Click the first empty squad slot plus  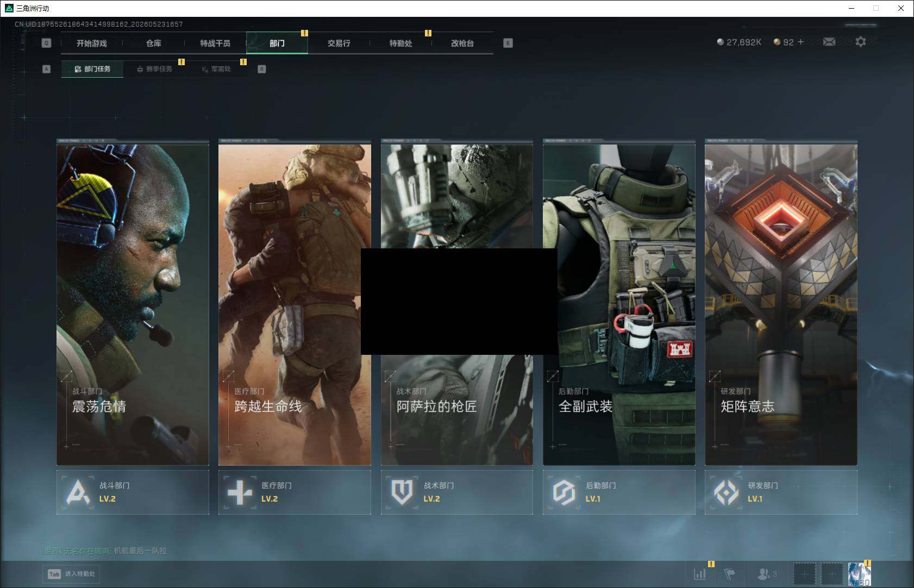tap(804, 574)
